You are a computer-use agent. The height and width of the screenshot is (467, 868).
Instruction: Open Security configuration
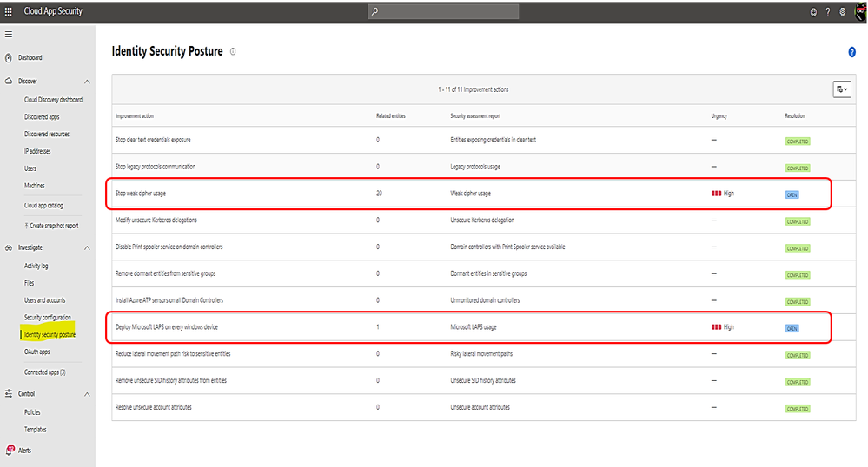(x=48, y=317)
